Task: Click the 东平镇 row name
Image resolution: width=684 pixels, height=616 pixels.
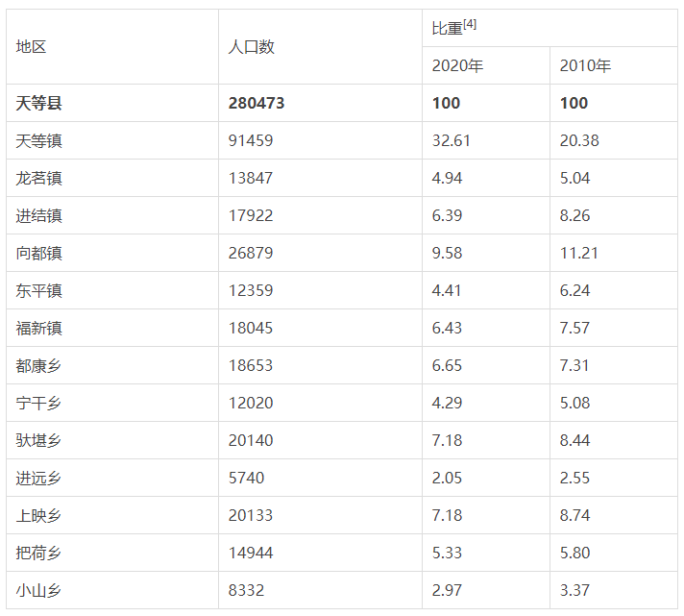Action: tap(38, 291)
